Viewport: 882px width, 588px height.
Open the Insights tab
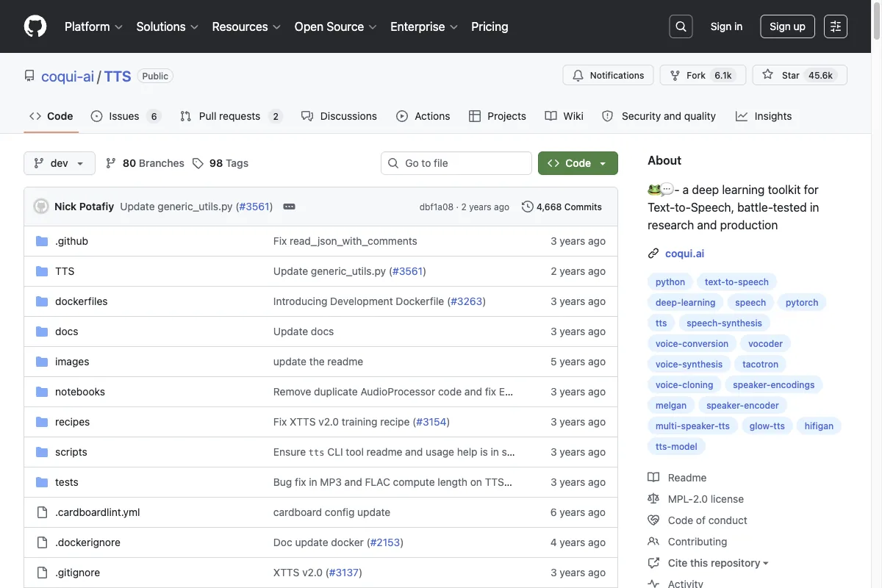click(764, 116)
